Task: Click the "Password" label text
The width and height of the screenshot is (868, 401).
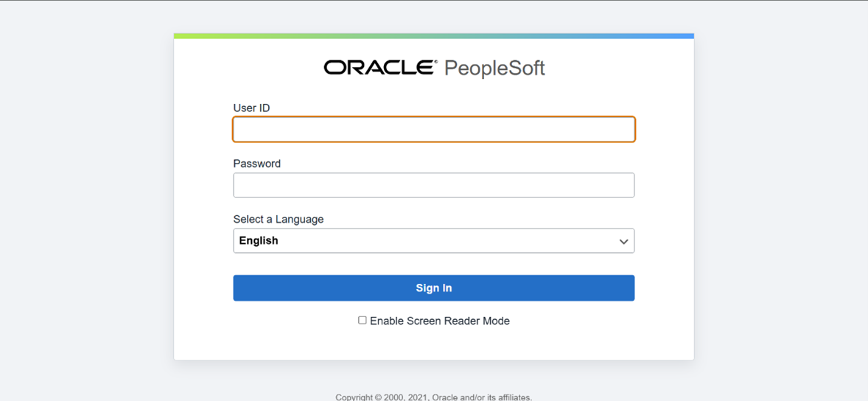Action: (257, 164)
